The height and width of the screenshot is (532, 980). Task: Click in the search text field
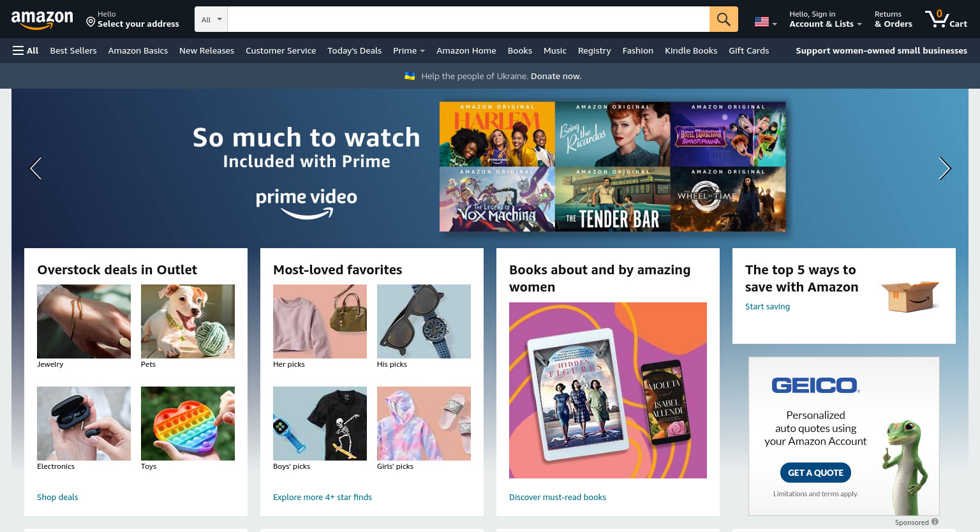click(468, 19)
